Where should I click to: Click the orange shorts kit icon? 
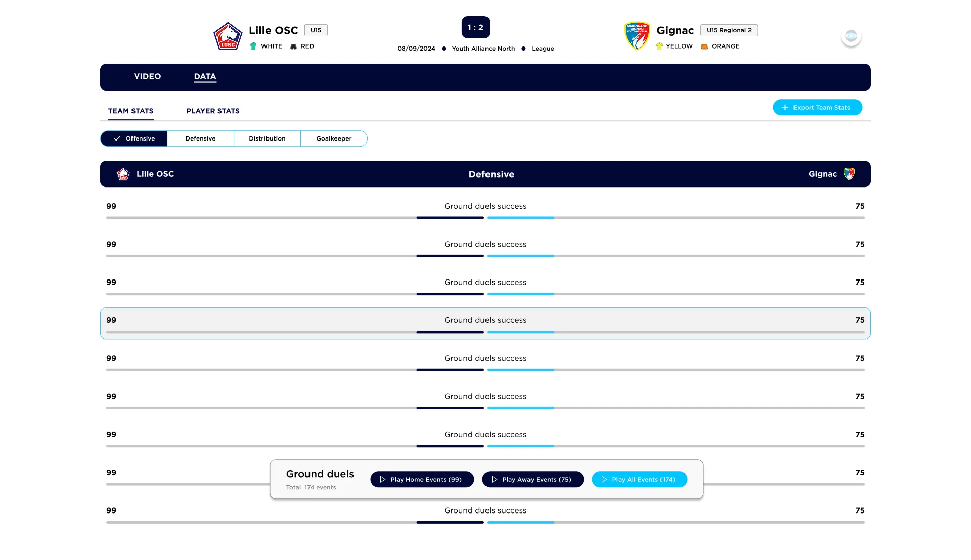click(704, 46)
